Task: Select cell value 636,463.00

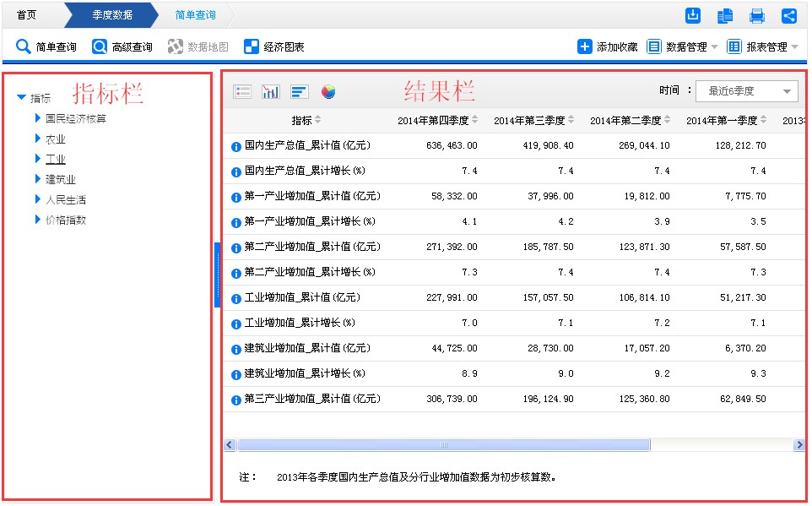Action: (452, 145)
